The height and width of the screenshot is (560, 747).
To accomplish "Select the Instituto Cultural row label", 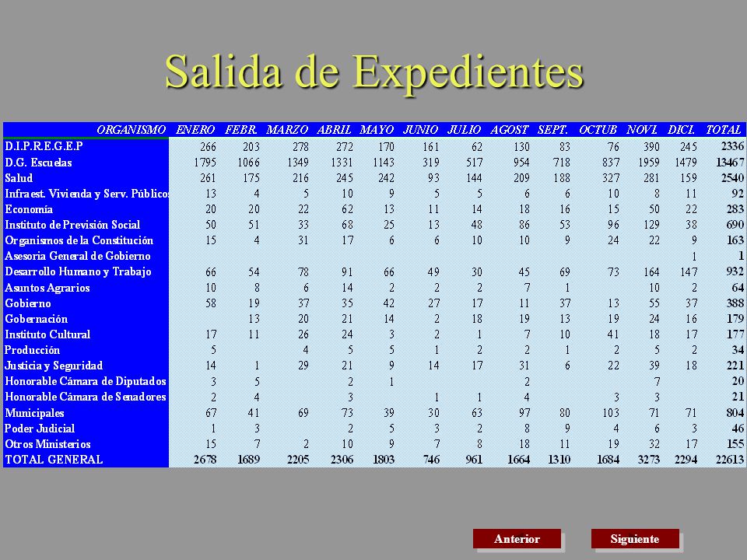I will [x=47, y=334].
